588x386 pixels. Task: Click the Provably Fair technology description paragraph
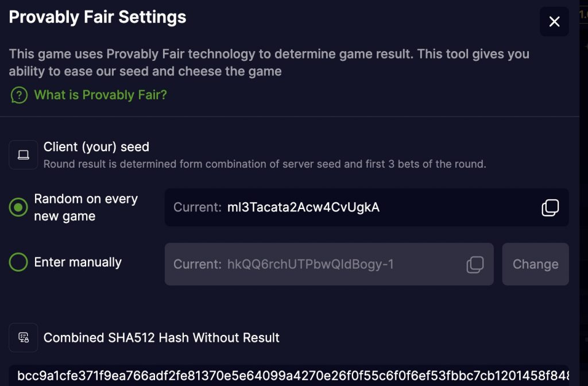pyautogui.click(x=269, y=62)
